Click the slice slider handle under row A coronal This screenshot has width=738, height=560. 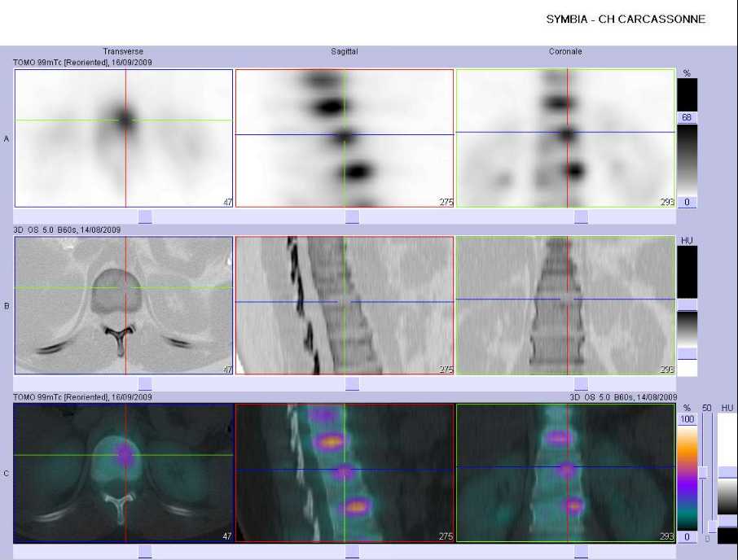[582, 217]
